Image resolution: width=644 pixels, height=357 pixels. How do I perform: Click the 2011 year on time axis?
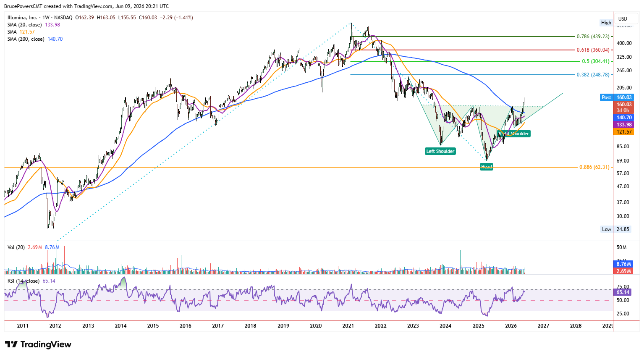pos(23,326)
